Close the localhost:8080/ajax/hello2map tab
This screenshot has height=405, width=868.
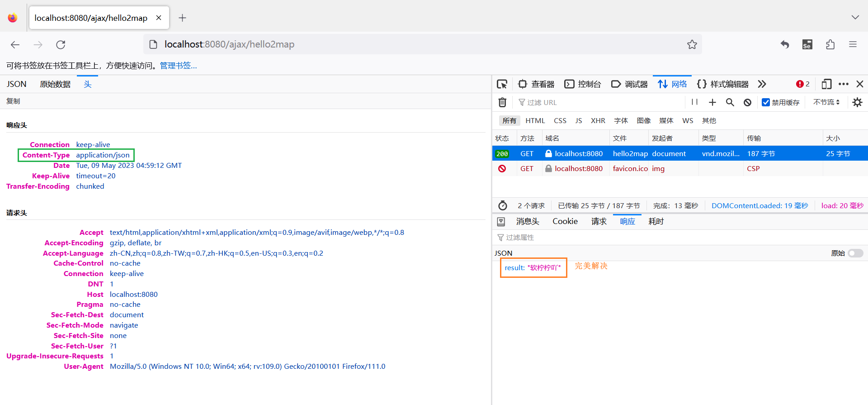[x=159, y=18]
